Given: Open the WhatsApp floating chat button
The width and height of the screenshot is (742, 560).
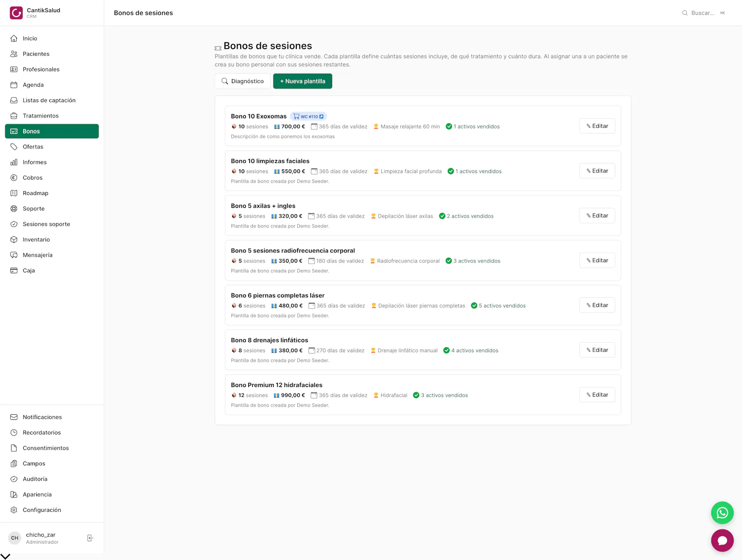Looking at the screenshot, I should point(722,513).
